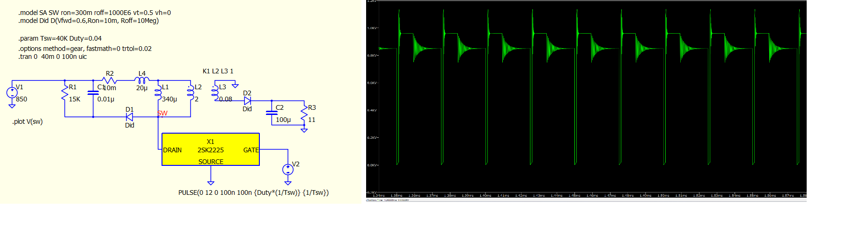The height and width of the screenshot is (228, 868).
Task: Select diode D1 symbol
Action: (x=130, y=117)
